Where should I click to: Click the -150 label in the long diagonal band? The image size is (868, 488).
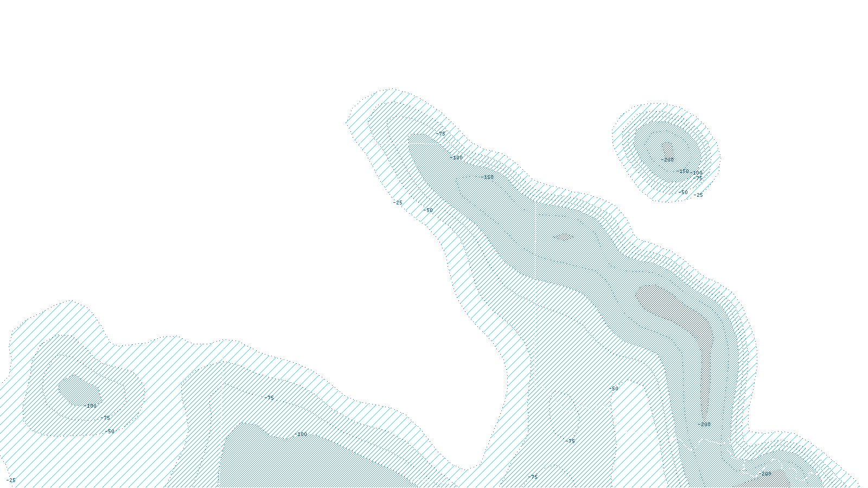[x=487, y=177]
